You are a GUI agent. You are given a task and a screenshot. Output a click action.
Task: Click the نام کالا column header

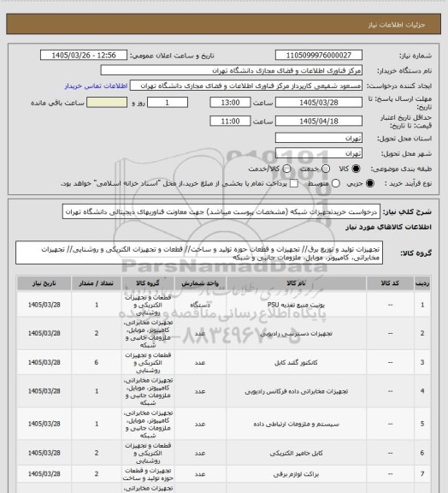coord(296,283)
